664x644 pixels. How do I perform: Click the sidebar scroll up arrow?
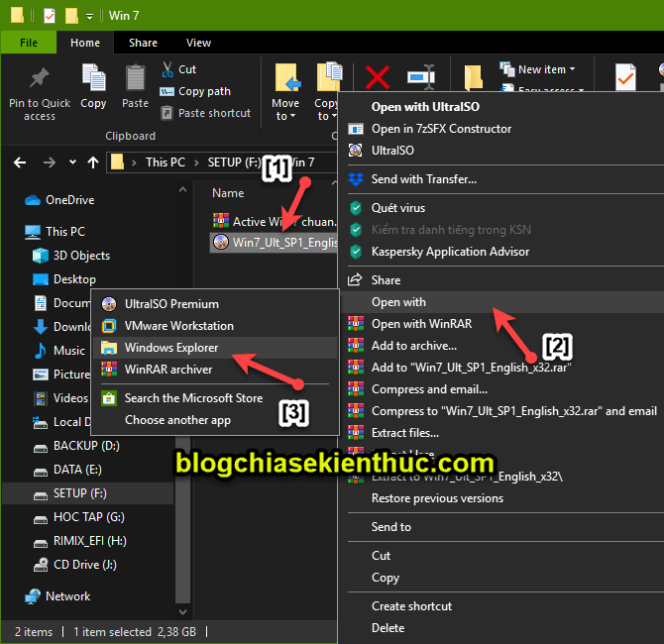click(182, 190)
